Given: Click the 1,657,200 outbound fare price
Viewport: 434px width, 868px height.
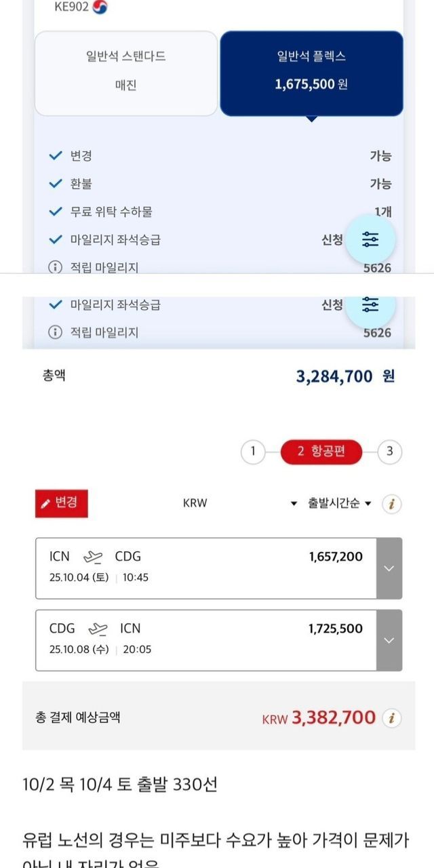Looking at the screenshot, I should 335,557.
